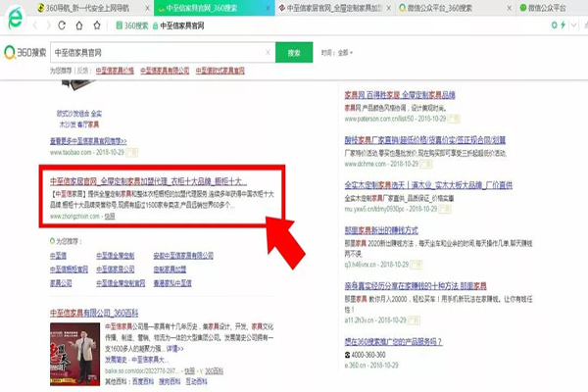Click the phone number 4000-360-360
588x392 pixels.
tap(367, 355)
